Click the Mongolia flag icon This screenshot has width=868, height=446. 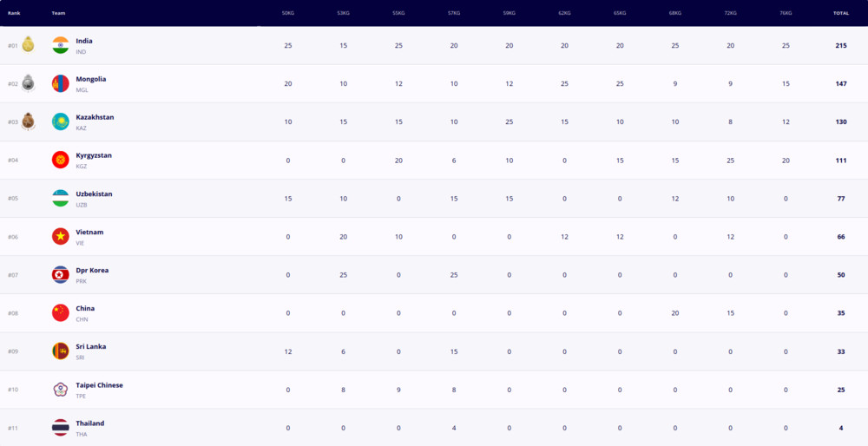click(61, 83)
